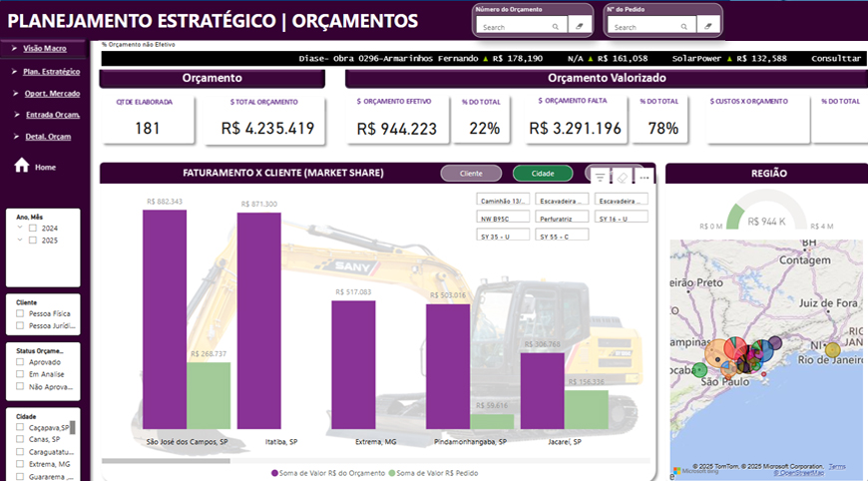Click the green Cidade button
The width and height of the screenshot is (868, 481).
click(x=542, y=174)
